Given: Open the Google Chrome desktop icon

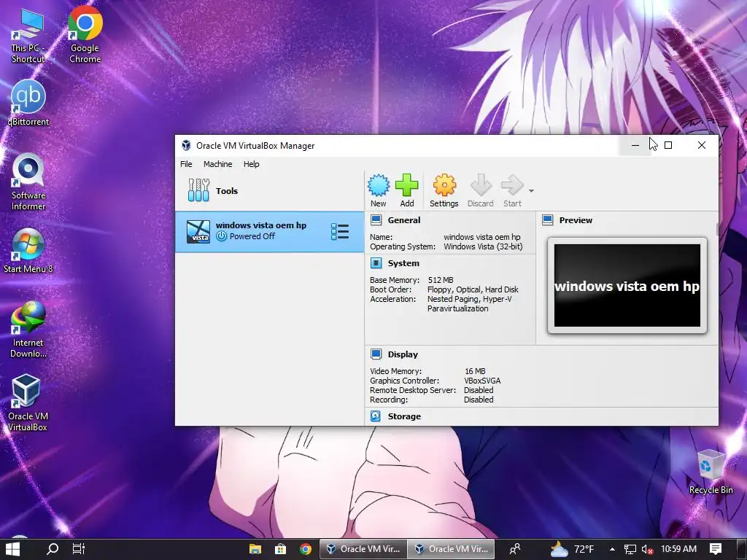Looking at the screenshot, I should click(x=85, y=34).
